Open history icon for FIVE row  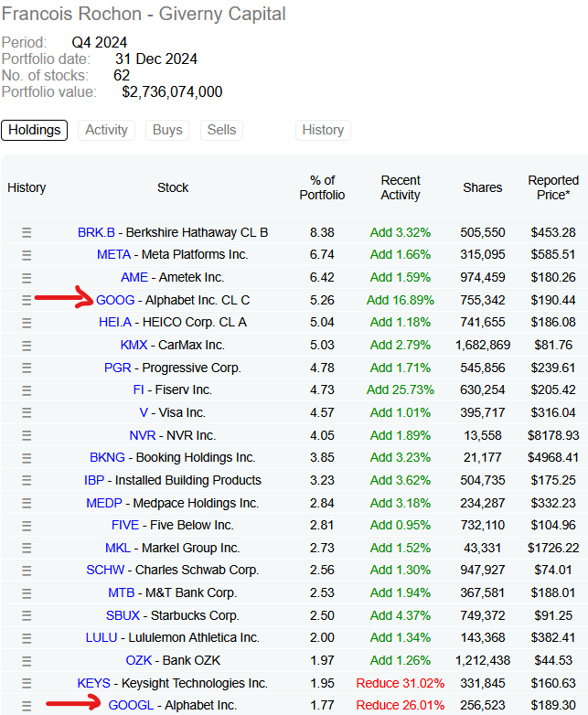tap(27, 526)
